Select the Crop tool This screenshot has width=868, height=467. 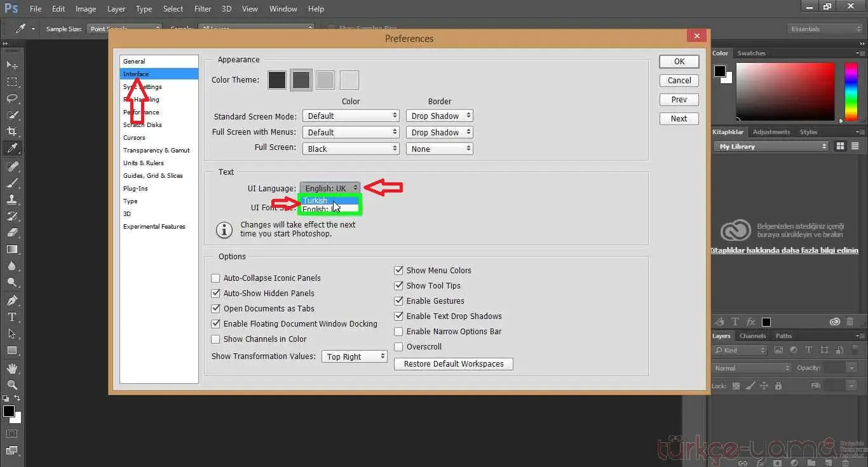12,132
